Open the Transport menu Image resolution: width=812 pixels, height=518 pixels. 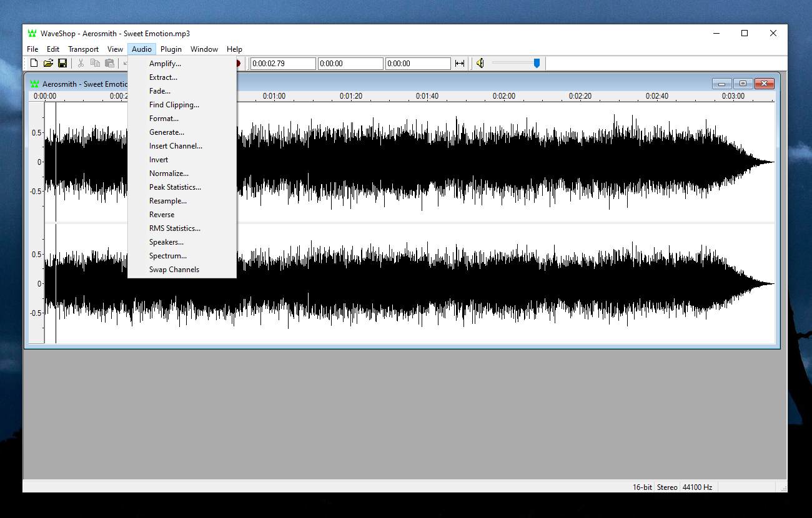tap(83, 49)
